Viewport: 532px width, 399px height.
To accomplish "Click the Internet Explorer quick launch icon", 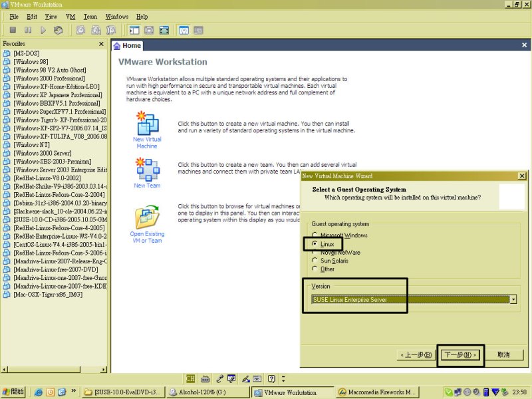I will click(x=39, y=392).
